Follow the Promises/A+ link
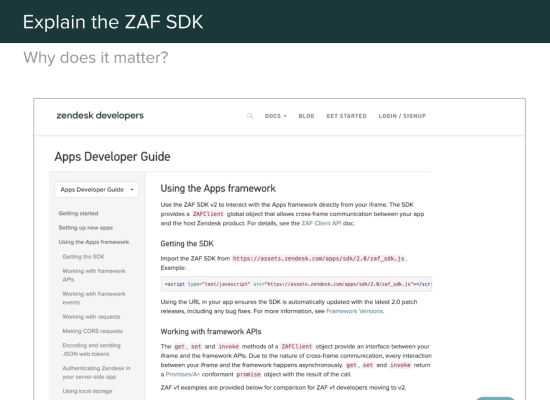The height and width of the screenshot is (400, 550). tap(182, 374)
